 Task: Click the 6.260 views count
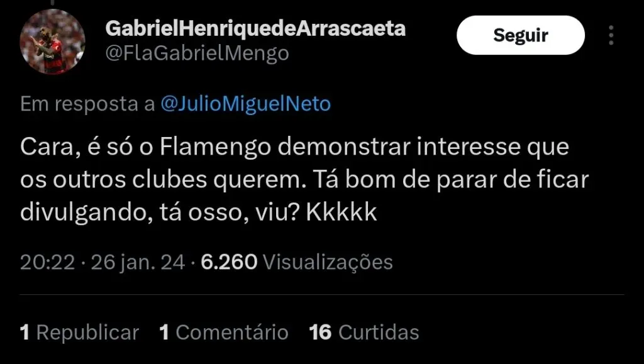(229, 262)
